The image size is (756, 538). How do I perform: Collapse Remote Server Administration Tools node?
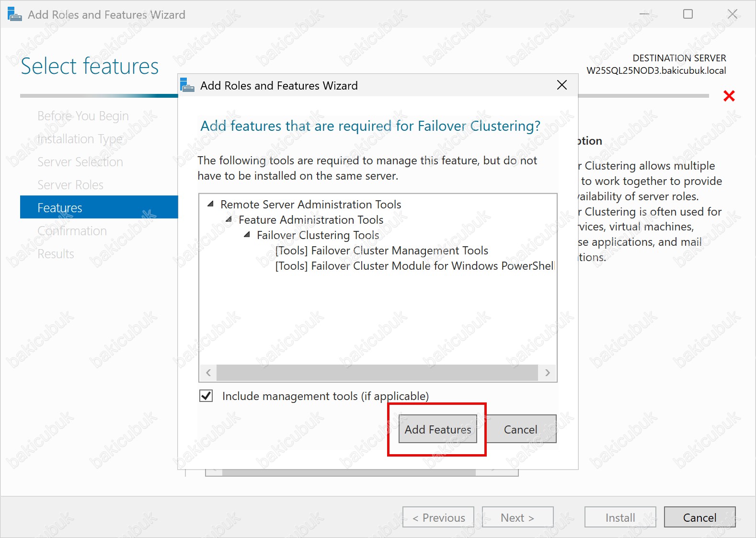point(210,204)
